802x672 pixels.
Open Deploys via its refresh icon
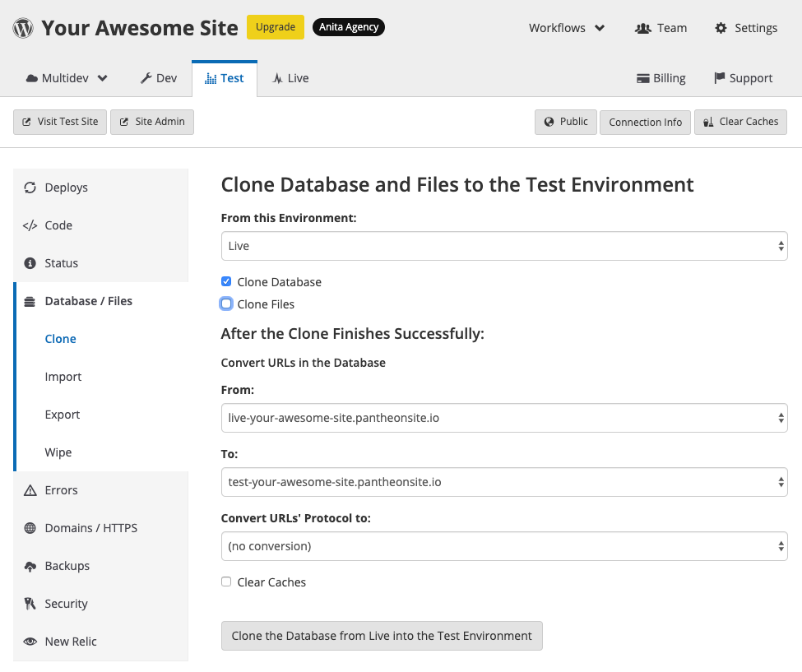[30, 188]
